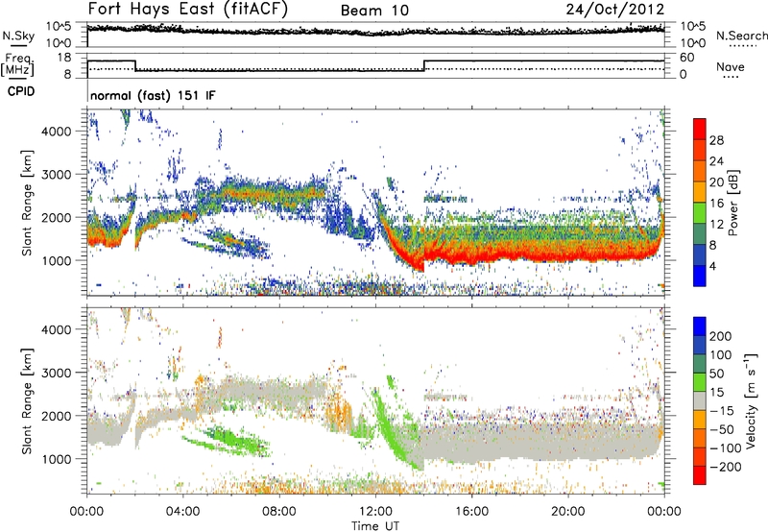
Task: Click the "1000" tick on velocity panel axis
Action: point(56,459)
